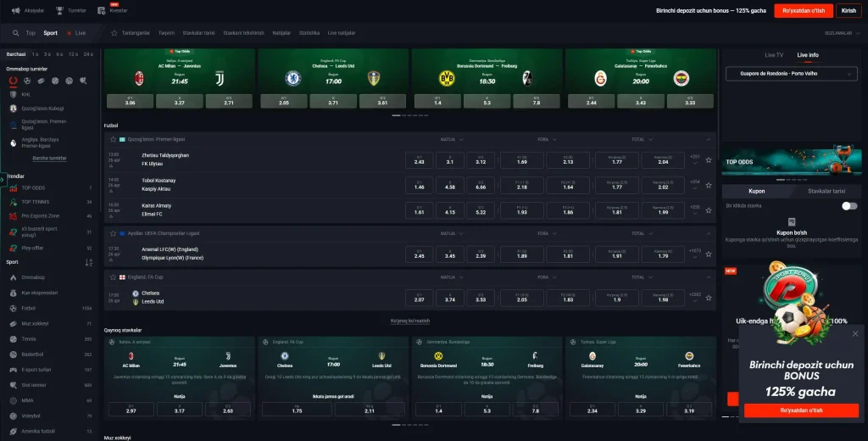This screenshot has width=868, height=441.
Task: Open the TOP ODDS promo banner
Action: coord(792,160)
